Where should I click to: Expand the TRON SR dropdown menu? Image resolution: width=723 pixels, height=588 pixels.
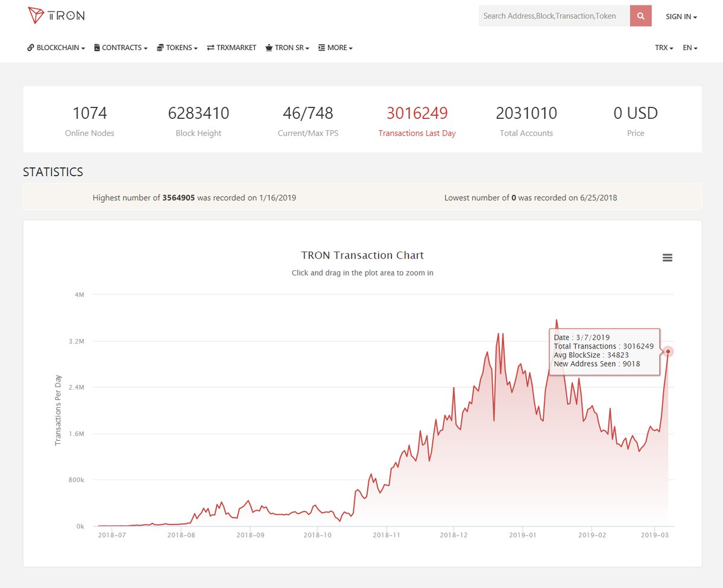click(287, 48)
